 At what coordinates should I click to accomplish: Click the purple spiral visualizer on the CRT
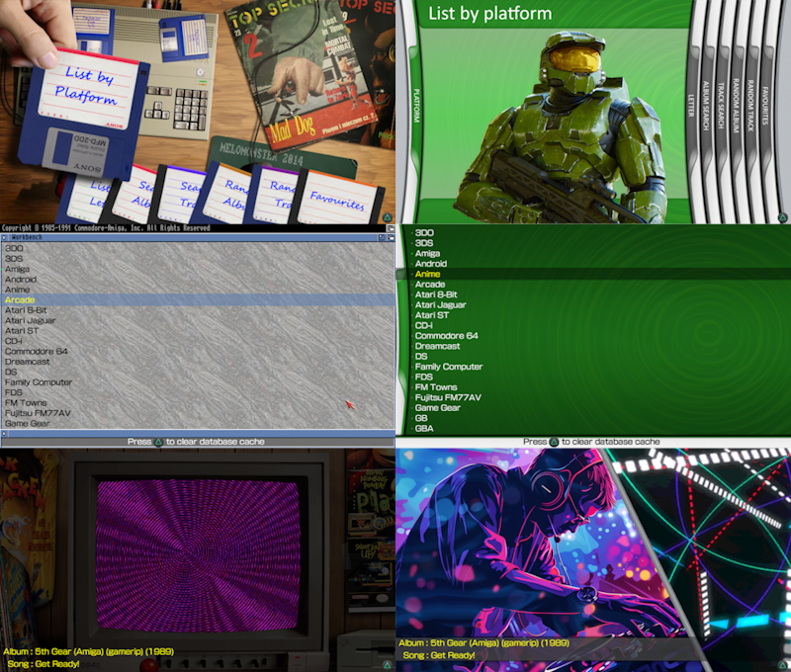click(x=197, y=555)
